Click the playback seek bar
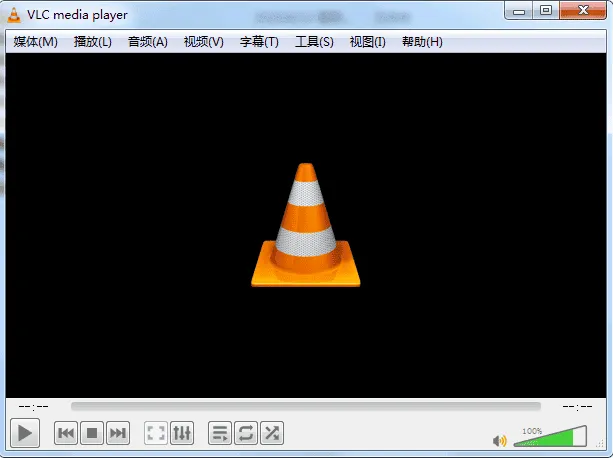 [305, 407]
